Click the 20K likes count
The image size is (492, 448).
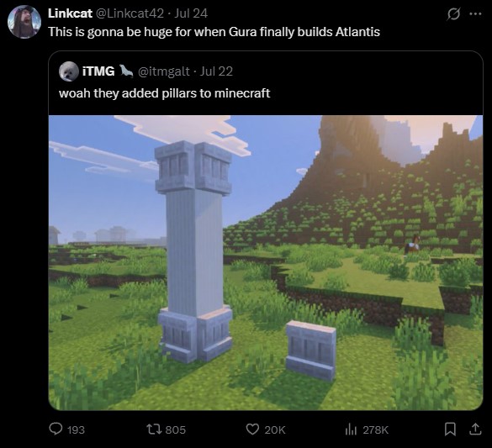click(x=275, y=430)
